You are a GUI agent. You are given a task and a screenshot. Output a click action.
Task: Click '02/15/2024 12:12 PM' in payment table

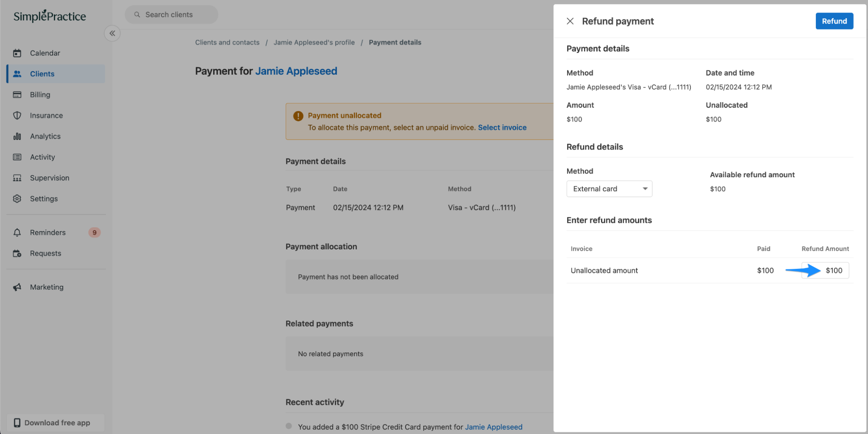pos(368,208)
